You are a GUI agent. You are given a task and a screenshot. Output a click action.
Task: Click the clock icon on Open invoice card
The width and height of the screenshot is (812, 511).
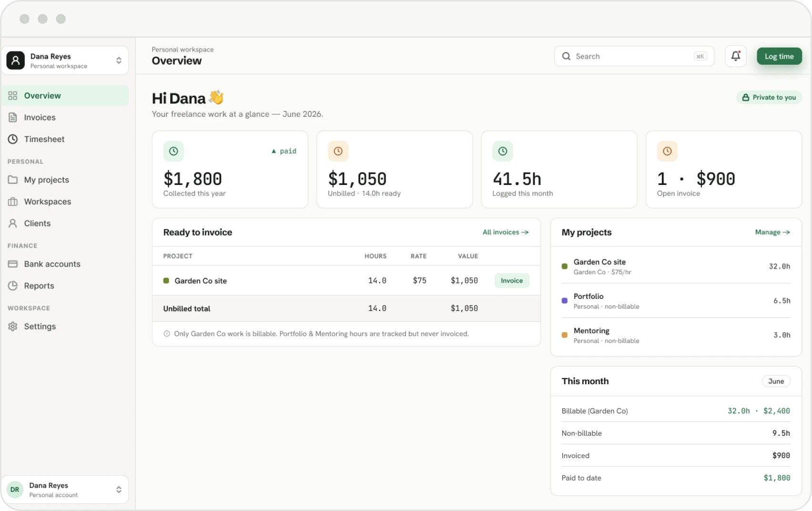[667, 151]
